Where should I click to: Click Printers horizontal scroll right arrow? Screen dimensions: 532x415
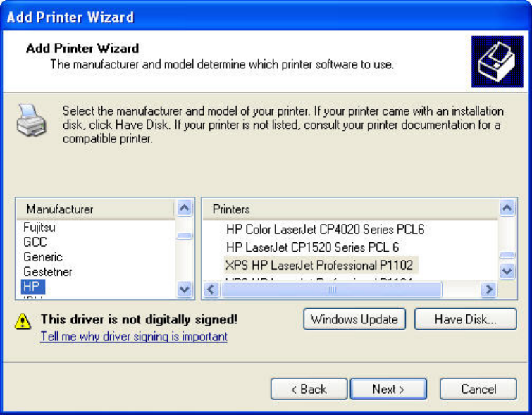tap(489, 290)
